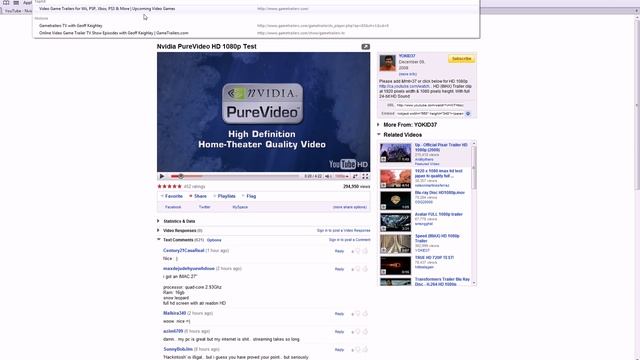This screenshot has width=640, height=360.
Task: Select the Embed code text field
Action: [430, 113]
